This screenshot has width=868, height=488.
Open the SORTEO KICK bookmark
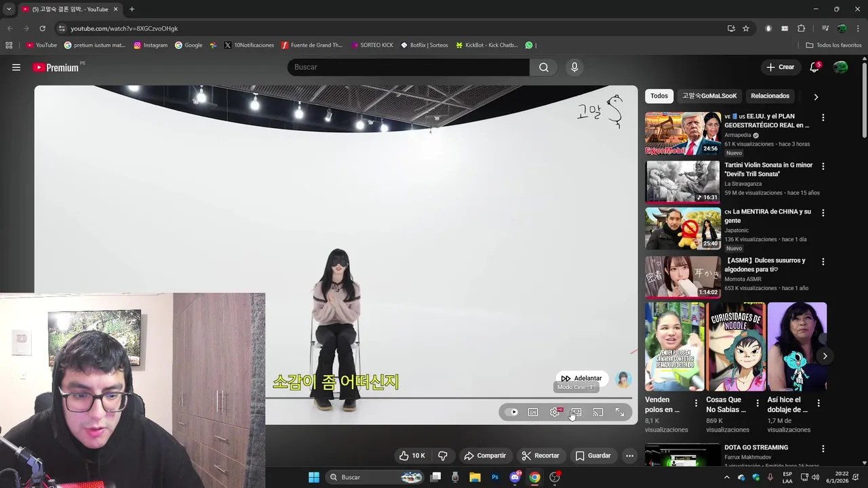point(372,45)
